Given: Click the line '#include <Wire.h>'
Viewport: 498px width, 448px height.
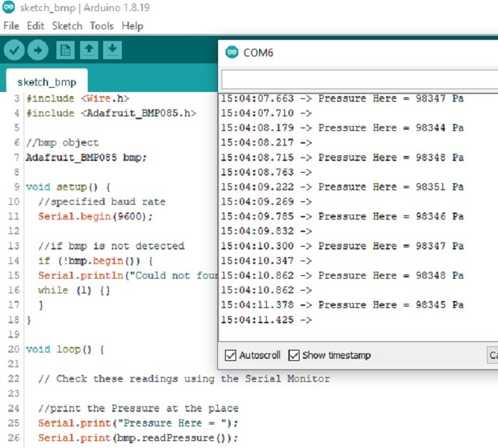Looking at the screenshot, I should [x=78, y=98].
